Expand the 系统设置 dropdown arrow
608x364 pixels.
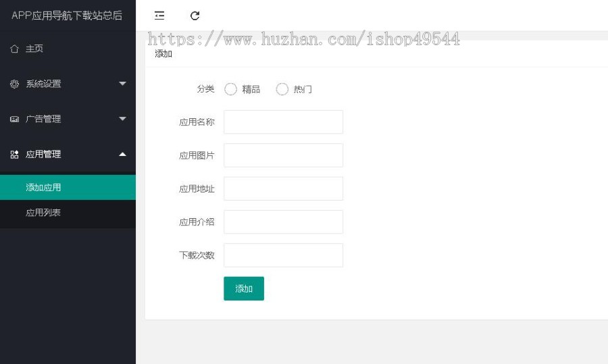[x=122, y=84]
